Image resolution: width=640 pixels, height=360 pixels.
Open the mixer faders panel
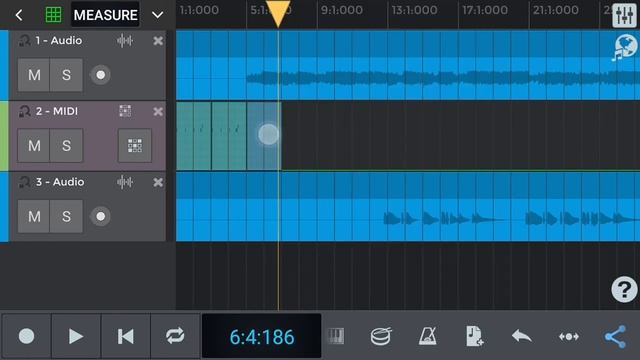(x=624, y=16)
